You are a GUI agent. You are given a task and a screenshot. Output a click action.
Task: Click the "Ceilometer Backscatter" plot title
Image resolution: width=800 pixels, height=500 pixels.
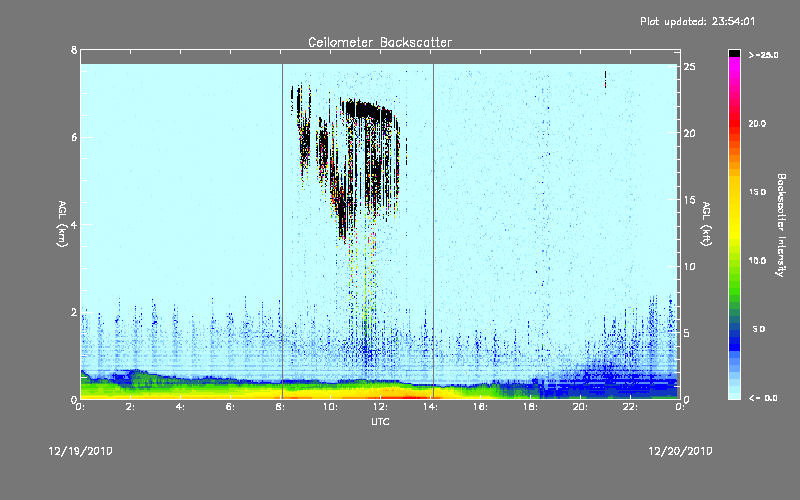pyautogui.click(x=380, y=42)
